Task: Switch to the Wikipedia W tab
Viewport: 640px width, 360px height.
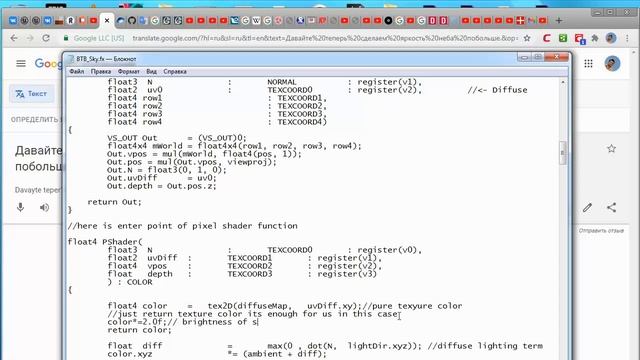Action: click(256, 20)
